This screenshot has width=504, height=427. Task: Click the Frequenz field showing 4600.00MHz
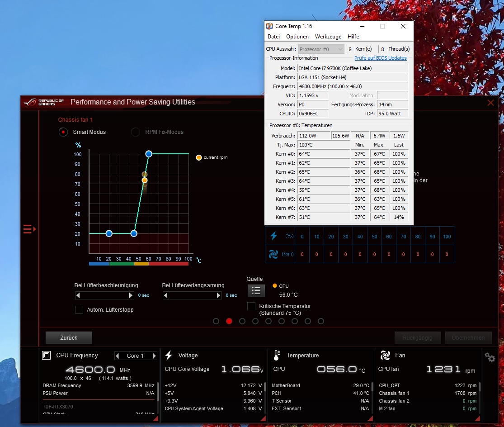(x=353, y=86)
